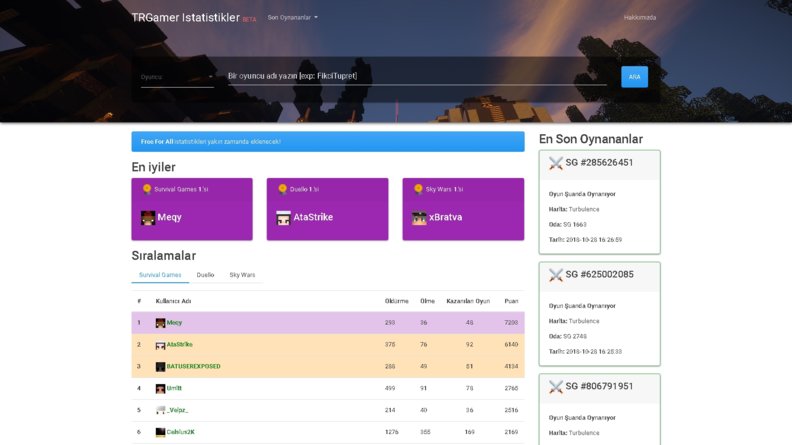The width and height of the screenshot is (792, 445).
Task: Click Meqy's avatar in Survival Games card
Action: coord(148,218)
